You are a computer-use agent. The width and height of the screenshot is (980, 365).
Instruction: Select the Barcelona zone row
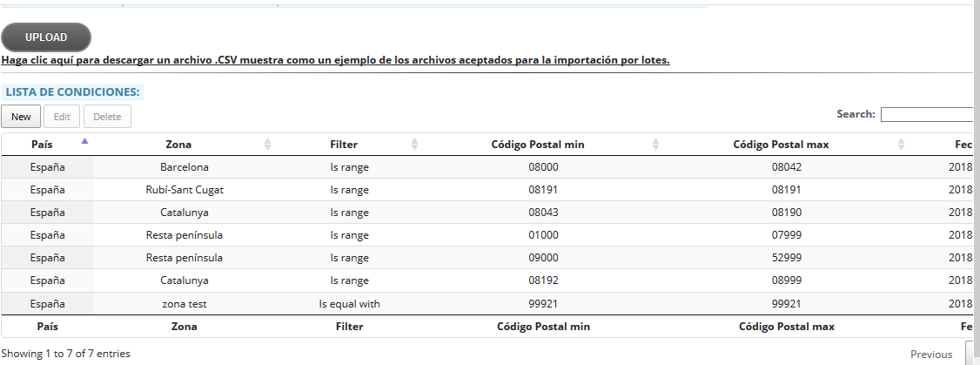185,166
